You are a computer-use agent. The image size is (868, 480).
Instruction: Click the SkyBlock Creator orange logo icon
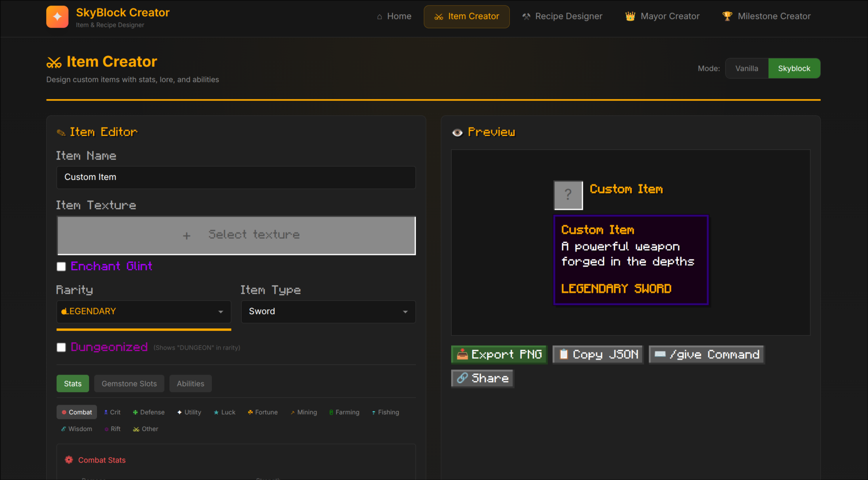(x=57, y=17)
